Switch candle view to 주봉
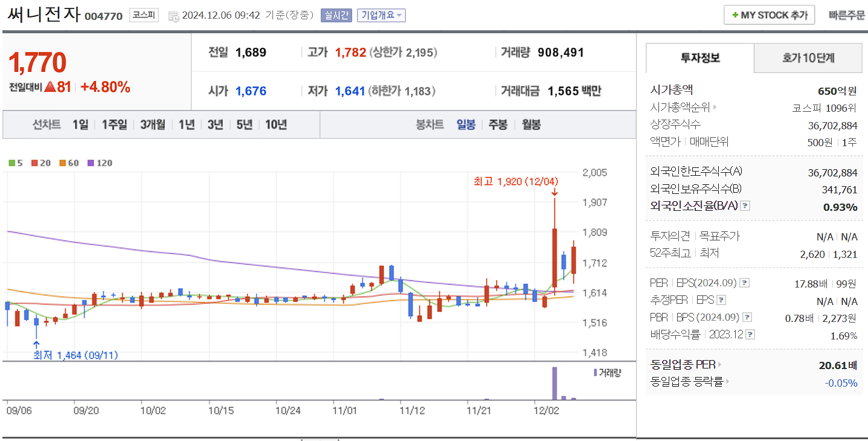This screenshot has width=868, height=441. (x=497, y=124)
